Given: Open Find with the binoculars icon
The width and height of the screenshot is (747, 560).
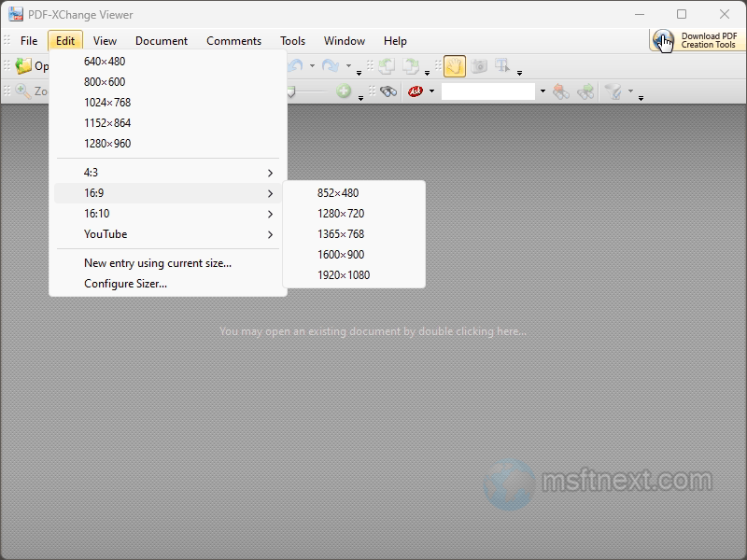Looking at the screenshot, I should [x=388, y=91].
